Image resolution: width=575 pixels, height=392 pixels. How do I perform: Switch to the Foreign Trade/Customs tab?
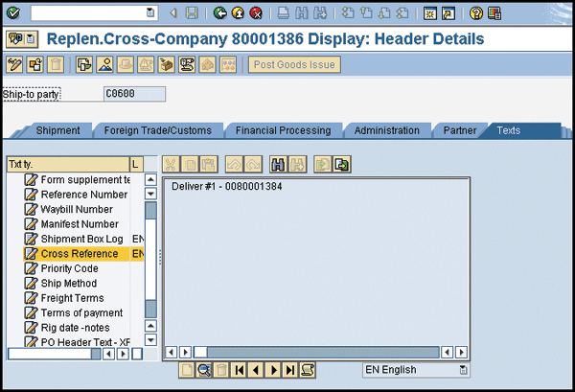pos(158,130)
